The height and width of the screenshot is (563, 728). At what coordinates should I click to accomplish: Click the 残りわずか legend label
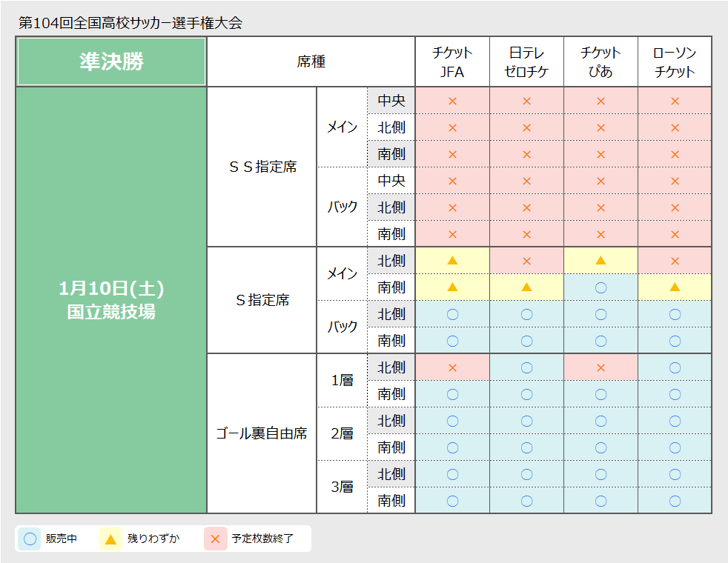pyautogui.click(x=153, y=539)
